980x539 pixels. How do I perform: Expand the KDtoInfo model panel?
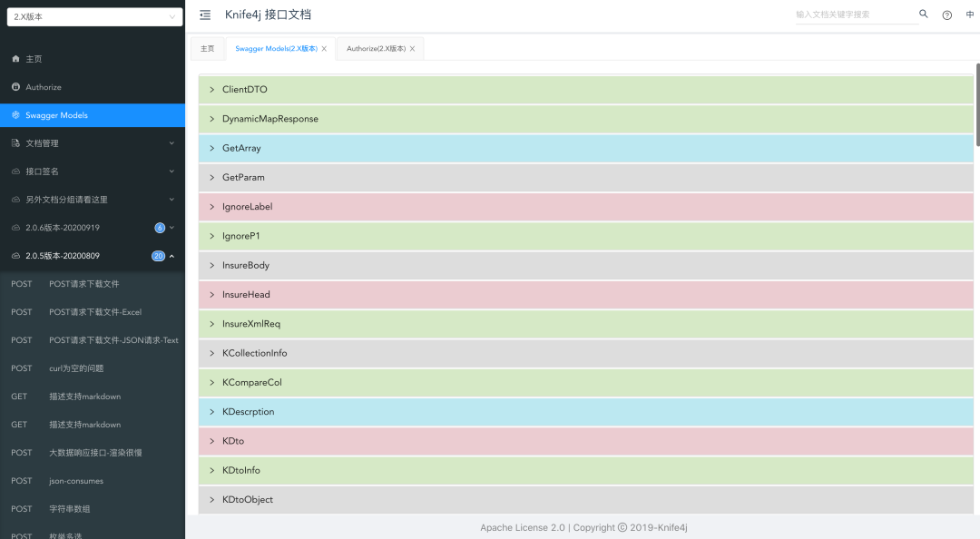(586, 470)
